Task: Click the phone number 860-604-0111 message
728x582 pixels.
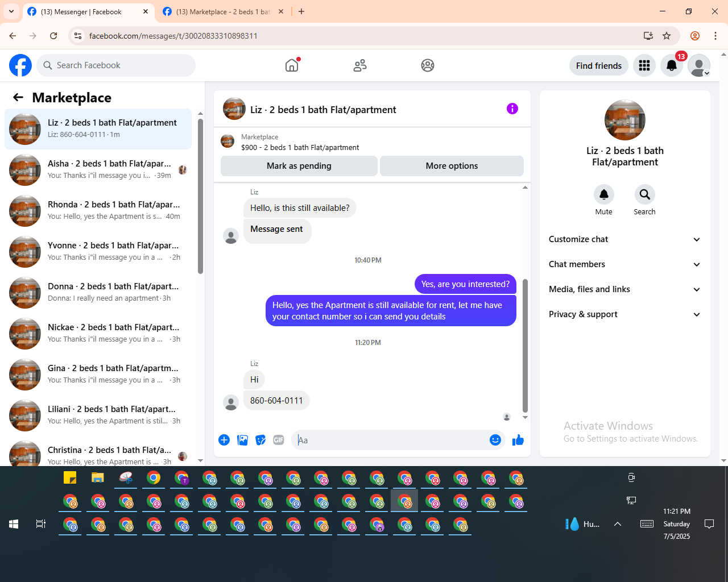Action: [x=276, y=401]
